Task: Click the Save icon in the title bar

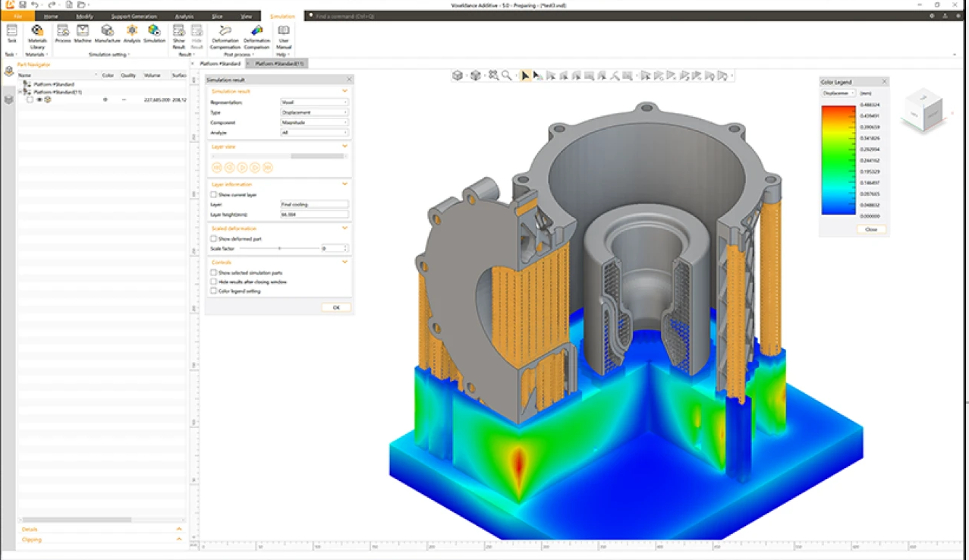Action: [23, 5]
